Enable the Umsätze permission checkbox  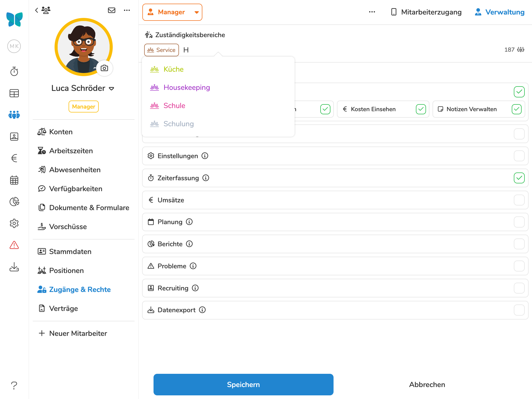(519, 200)
